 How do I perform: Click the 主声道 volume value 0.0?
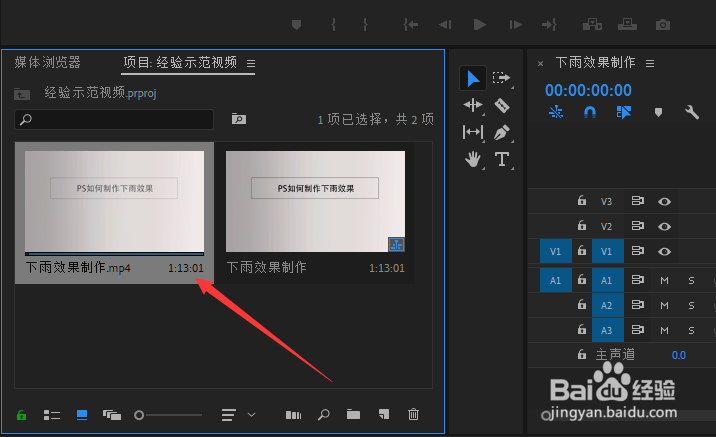(679, 355)
